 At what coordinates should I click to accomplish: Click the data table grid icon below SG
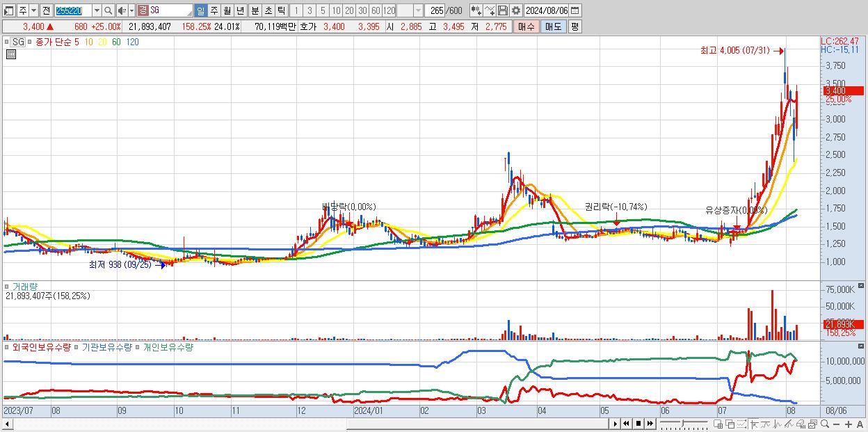[12, 54]
